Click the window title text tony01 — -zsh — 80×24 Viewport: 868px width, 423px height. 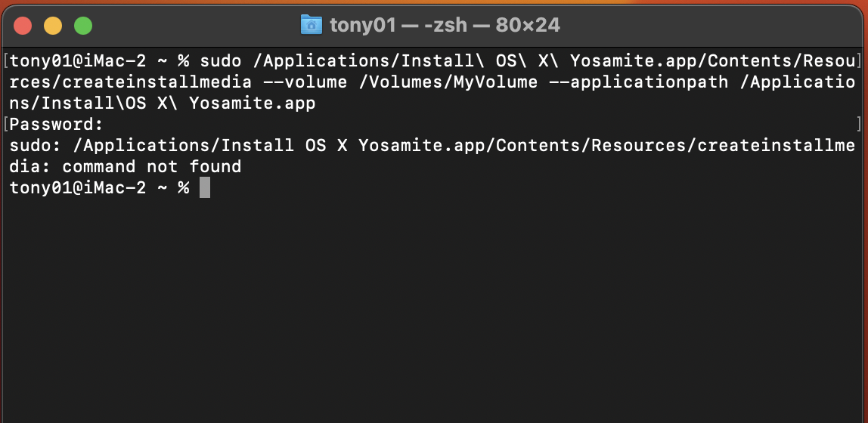pos(445,26)
